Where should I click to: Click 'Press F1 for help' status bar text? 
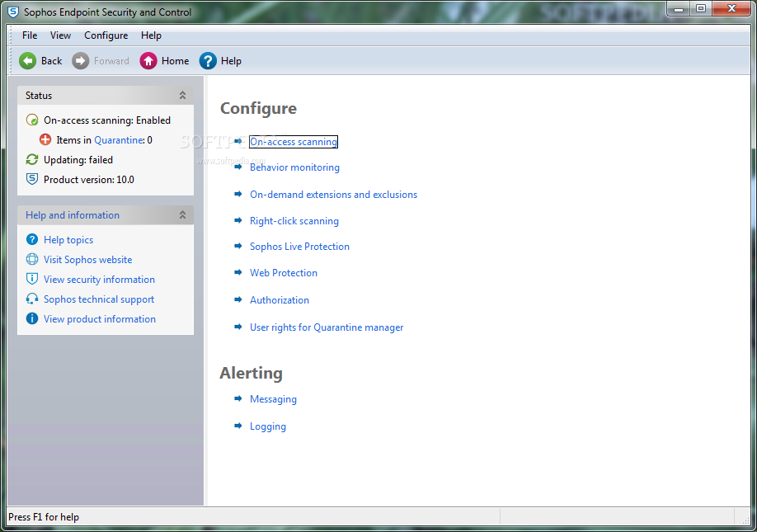pos(44,516)
